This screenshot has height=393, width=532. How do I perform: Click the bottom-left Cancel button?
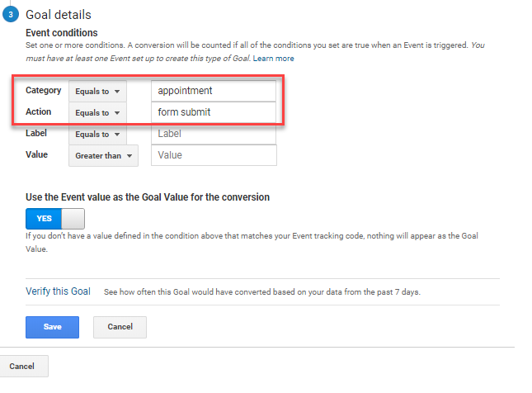click(x=22, y=366)
